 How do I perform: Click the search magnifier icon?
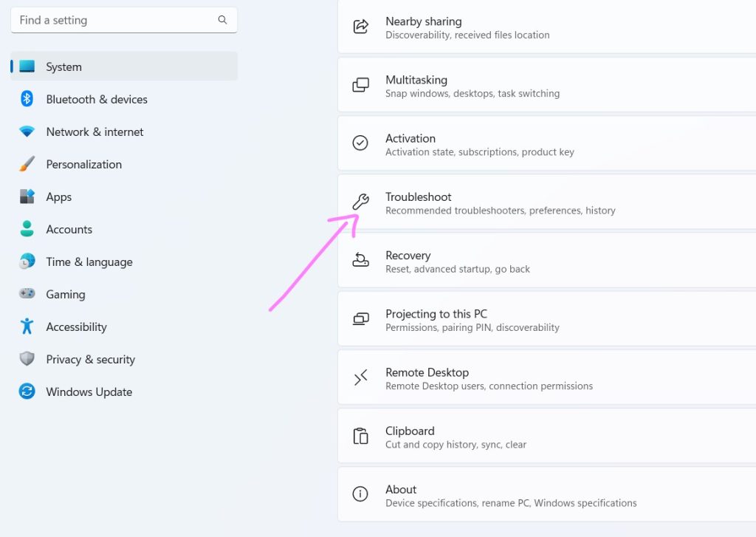[222, 20]
